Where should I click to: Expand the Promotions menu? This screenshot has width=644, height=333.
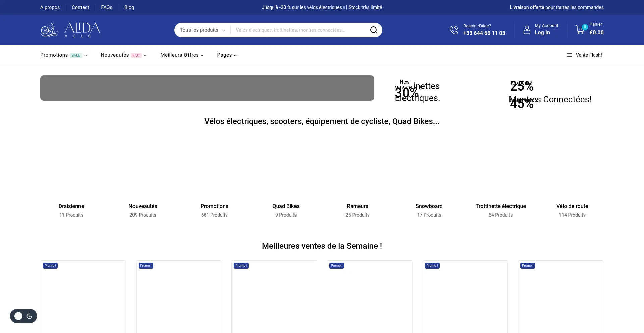click(x=63, y=55)
